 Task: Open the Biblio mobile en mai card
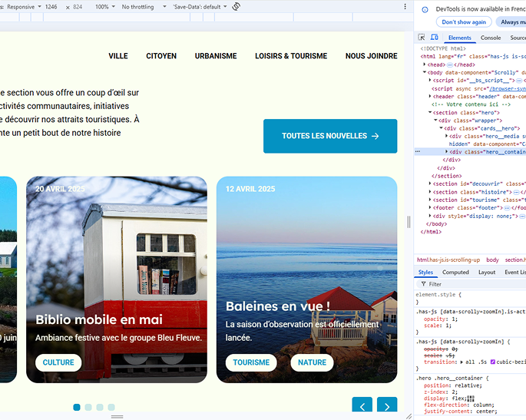pos(117,279)
